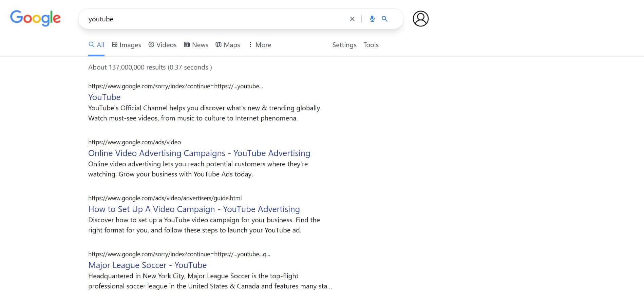Image resolution: width=644 pixels, height=302 pixels.
Task: Click the Google logo
Action: tap(35, 18)
